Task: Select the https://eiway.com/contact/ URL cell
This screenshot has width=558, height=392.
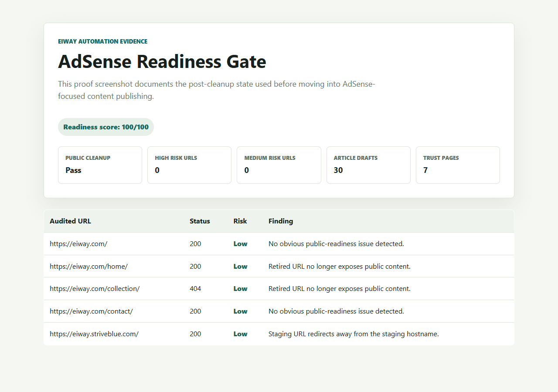Action: click(x=91, y=311)
